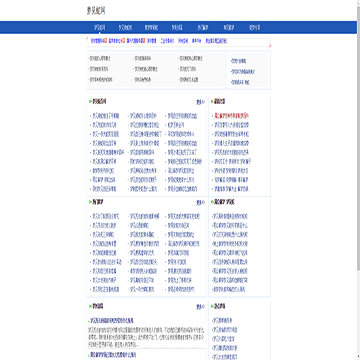Viewport: 360px width, 360px height.
Task: Open the bold article title in third left section
Action: pyautogui.click(x=112, y=321)
